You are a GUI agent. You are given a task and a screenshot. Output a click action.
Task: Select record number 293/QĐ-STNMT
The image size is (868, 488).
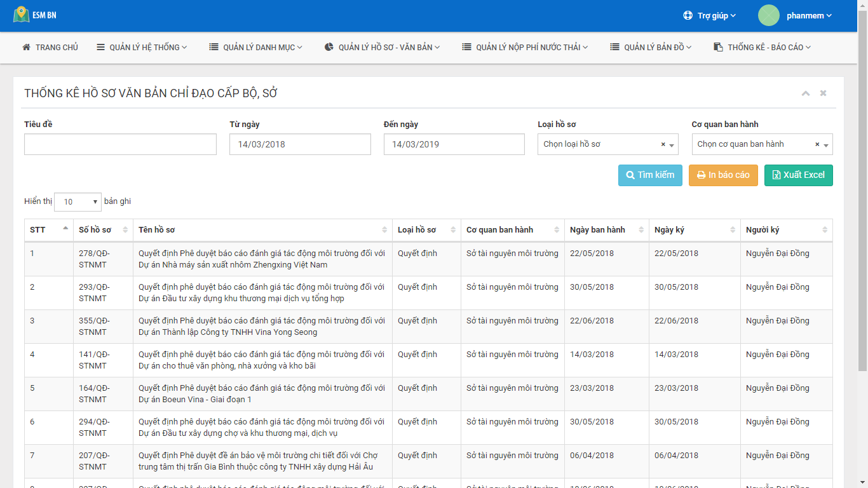(x=94, y=293)
